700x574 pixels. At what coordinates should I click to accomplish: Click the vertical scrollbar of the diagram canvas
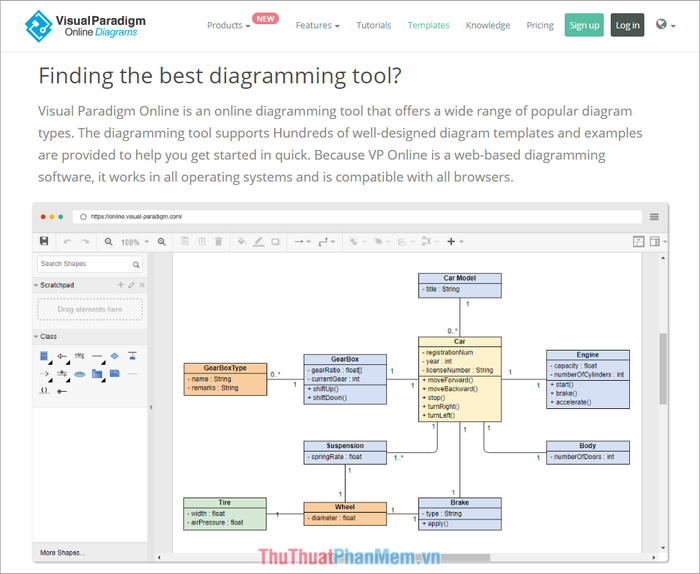click(663, 369)
